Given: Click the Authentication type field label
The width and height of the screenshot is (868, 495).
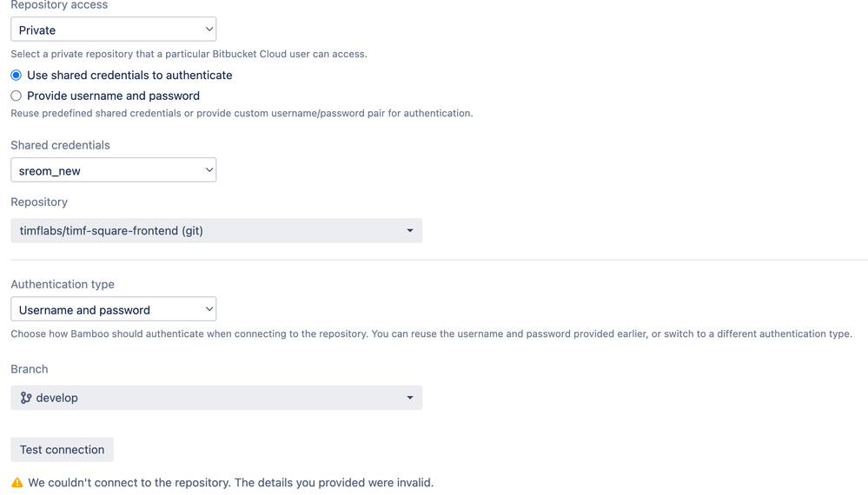Looking at the screenshot, I should pos(63,284).
